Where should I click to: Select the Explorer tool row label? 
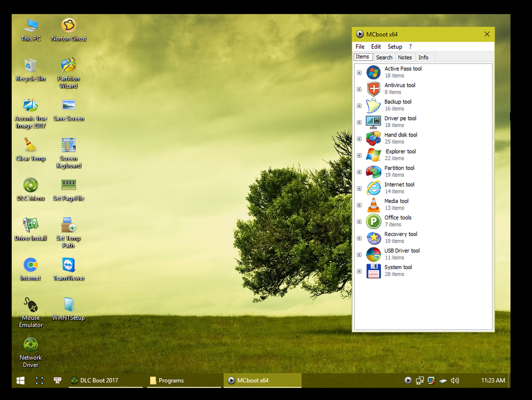coord(401,151)
